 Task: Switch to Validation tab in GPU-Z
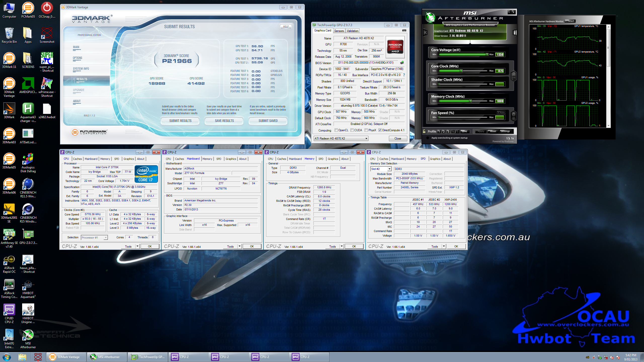coord(352,31)
